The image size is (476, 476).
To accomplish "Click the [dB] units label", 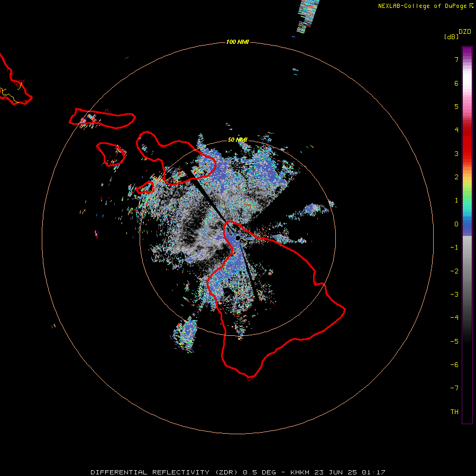I will [451, 36].
